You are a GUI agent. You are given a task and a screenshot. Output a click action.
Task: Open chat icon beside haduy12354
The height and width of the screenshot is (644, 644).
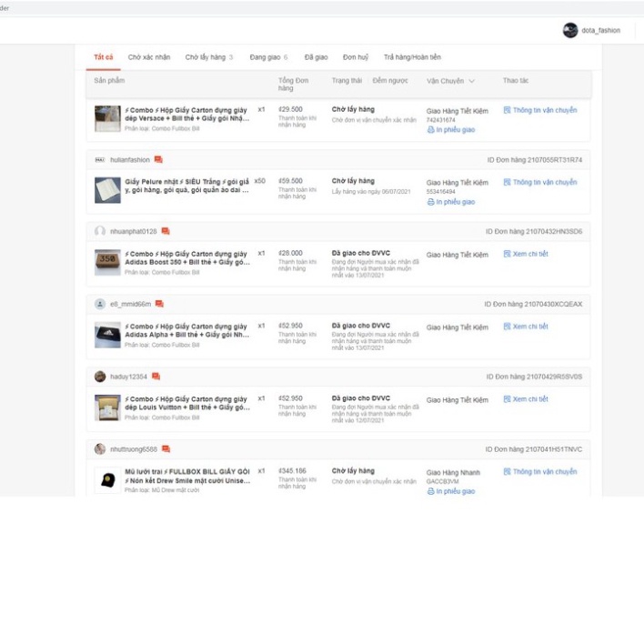point(156,377)
